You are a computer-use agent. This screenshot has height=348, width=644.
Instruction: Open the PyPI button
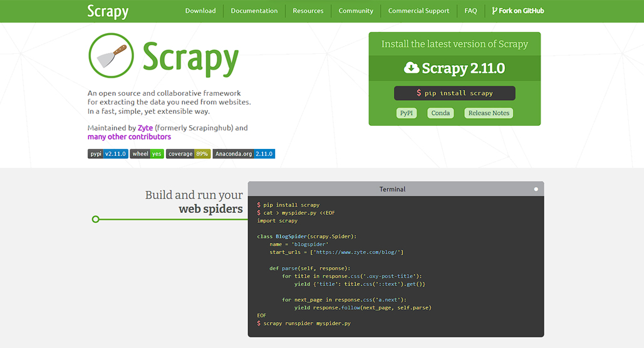(x=406, y=113)
